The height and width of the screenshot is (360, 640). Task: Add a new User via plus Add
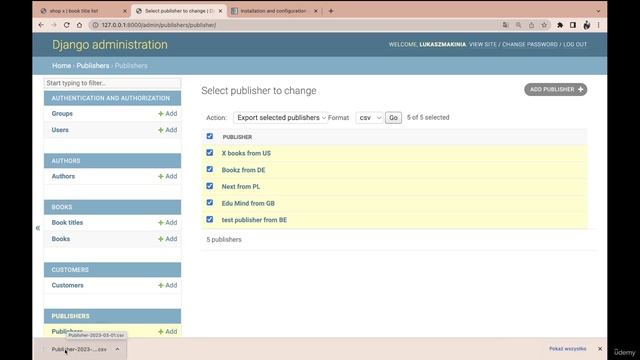tap(168, 130)
